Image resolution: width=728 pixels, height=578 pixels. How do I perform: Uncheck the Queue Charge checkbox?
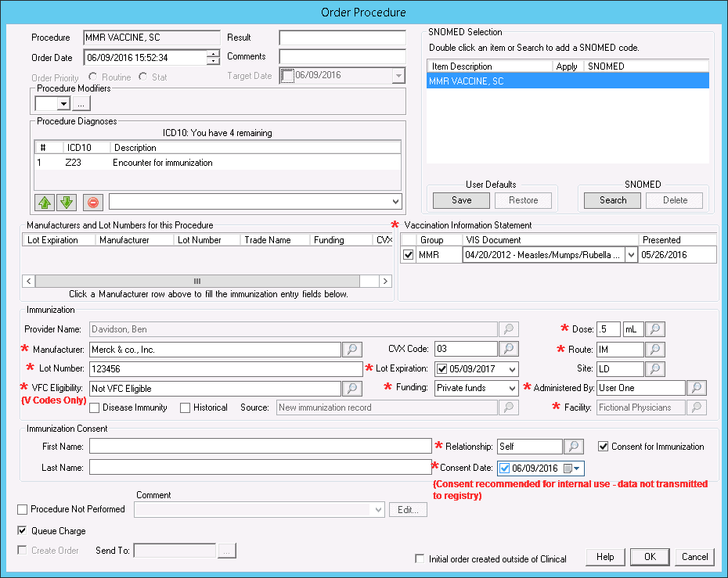click(22, 531)
